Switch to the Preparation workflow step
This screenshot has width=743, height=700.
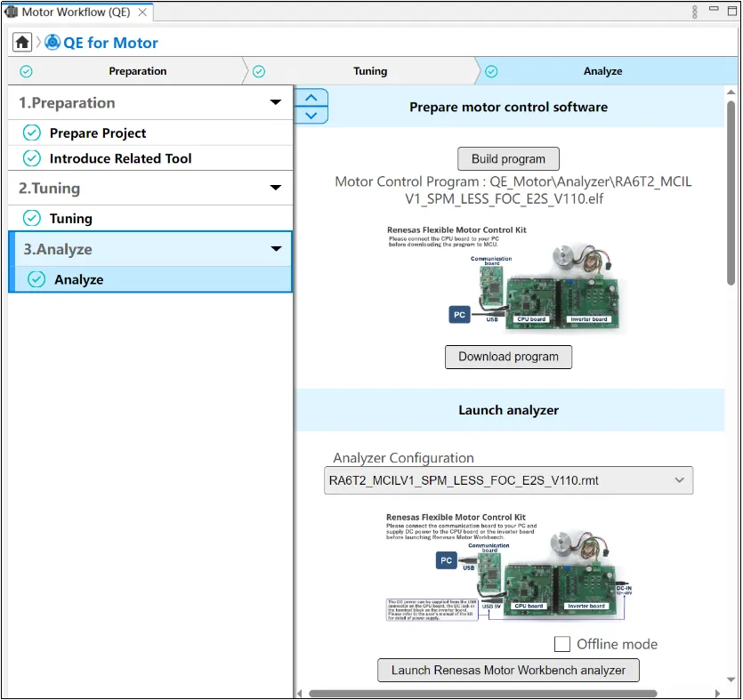137,71
